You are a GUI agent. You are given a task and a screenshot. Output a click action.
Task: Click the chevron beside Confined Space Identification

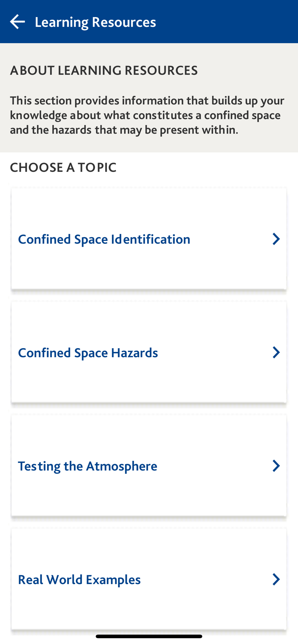pos(276,239)
